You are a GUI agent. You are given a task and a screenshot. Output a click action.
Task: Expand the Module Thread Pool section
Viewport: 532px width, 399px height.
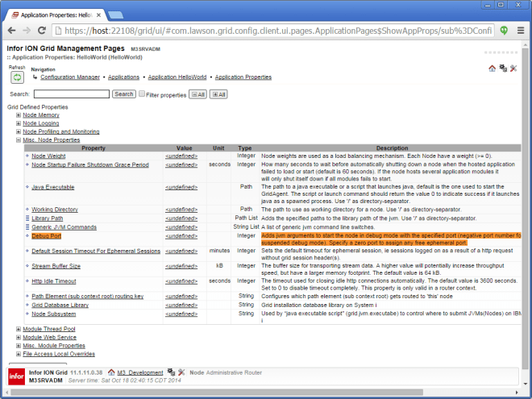[19, 329]
